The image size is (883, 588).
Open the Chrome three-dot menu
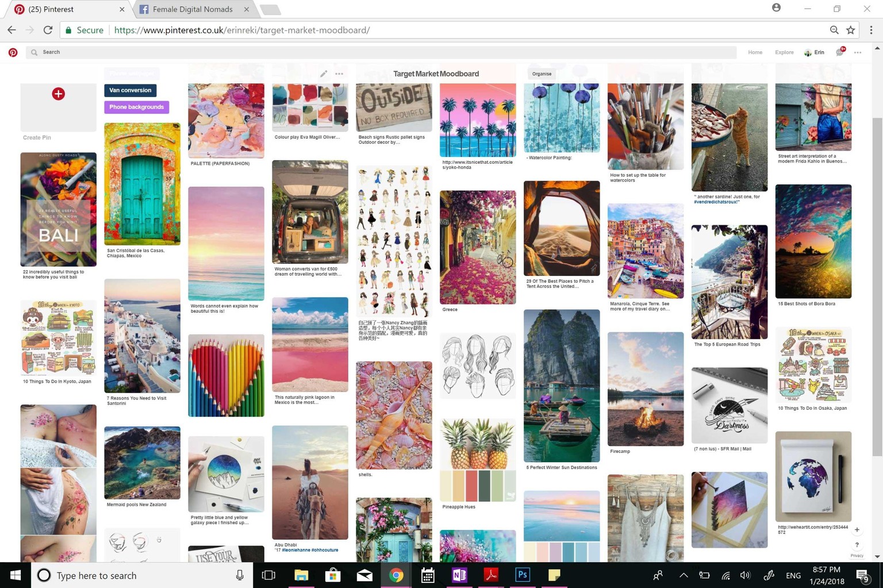point(871,30)
